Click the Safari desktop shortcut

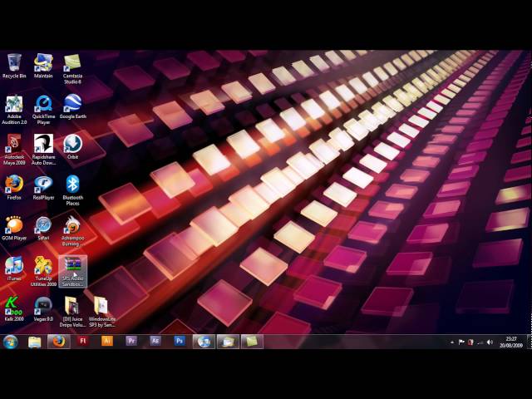pos(43,228)
